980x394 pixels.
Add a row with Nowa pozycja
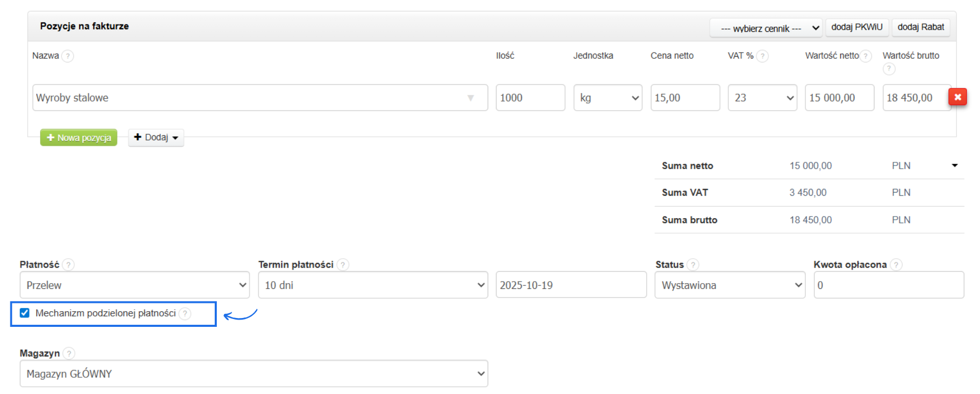[x=79, y=137]
